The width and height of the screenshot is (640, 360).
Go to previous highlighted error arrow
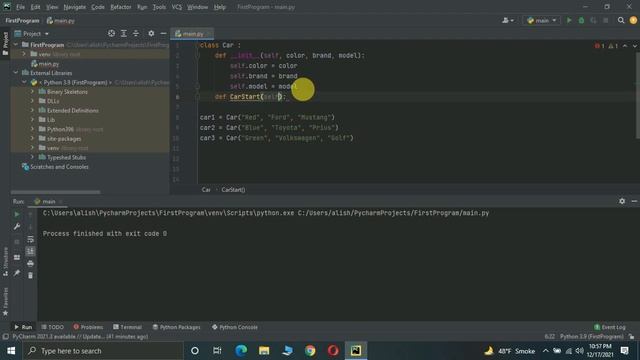coord(625,46)
